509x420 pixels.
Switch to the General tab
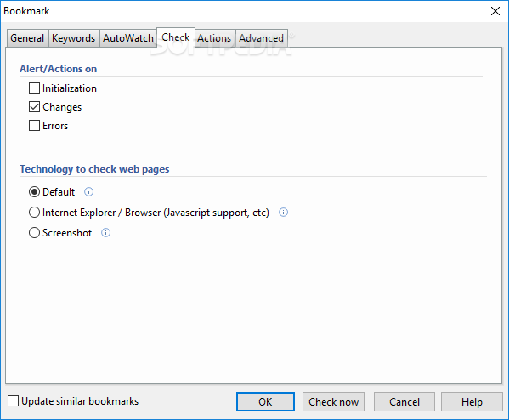27,38
